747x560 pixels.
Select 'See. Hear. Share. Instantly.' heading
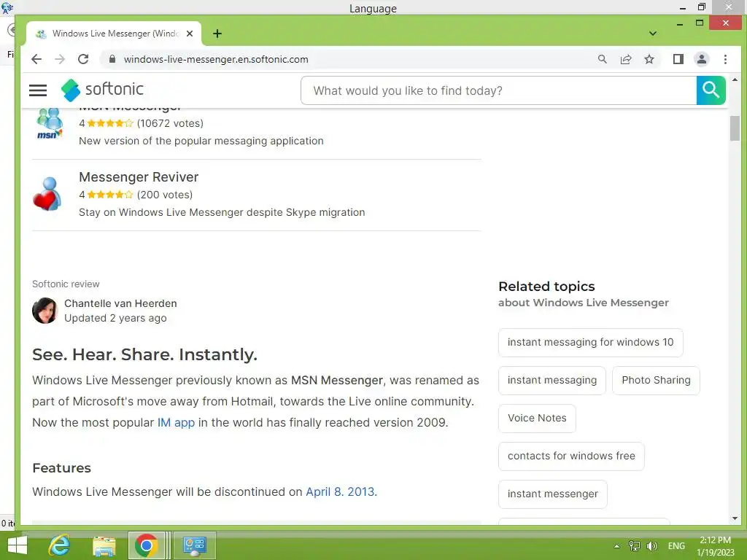[144, 354]
